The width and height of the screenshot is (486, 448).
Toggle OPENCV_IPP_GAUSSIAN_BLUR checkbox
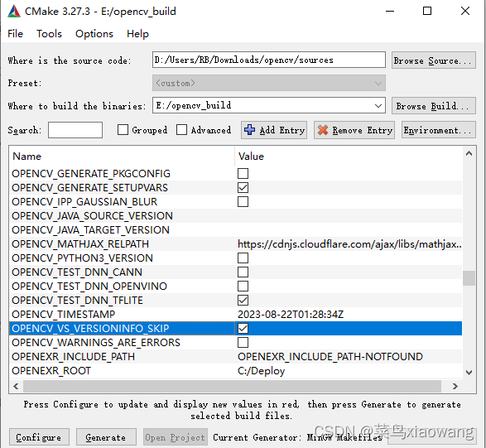point(243,202)
